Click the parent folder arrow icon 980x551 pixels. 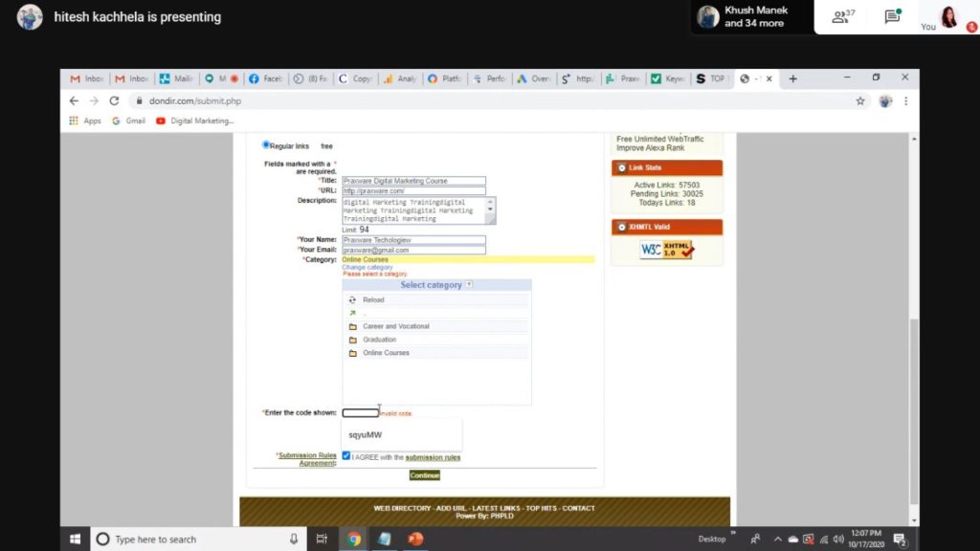tap(352, 313)
